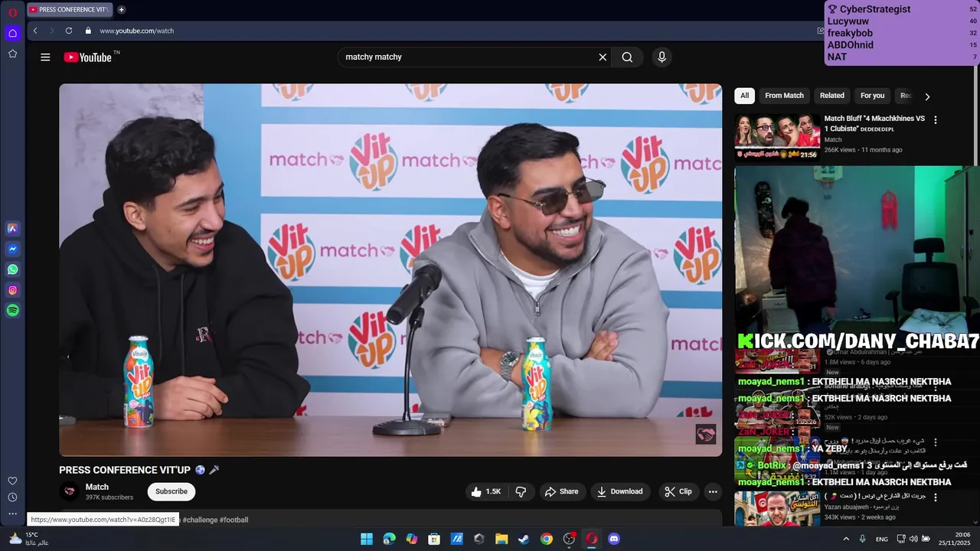Open the Match channel avatar
Screen dimensions: 980x551
pyautogui.click(x=70, y=491)
